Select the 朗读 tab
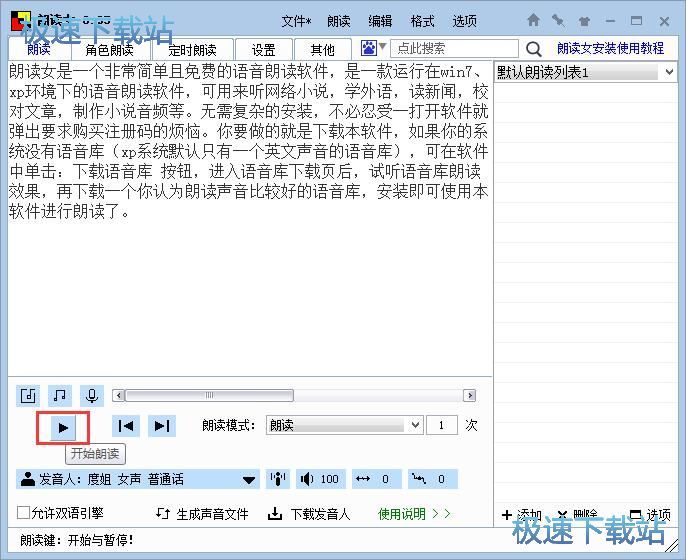The height and width of the screenshot is (560, 686). [39, 49]
